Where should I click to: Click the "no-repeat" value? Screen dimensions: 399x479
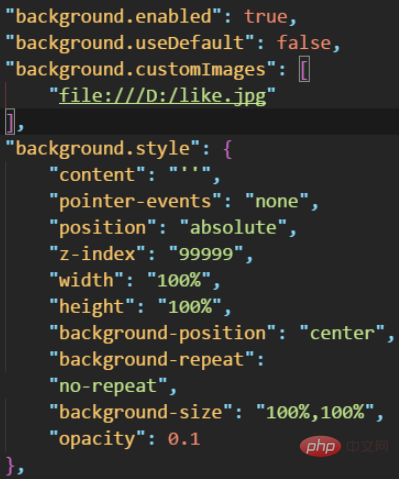[108, 386]
